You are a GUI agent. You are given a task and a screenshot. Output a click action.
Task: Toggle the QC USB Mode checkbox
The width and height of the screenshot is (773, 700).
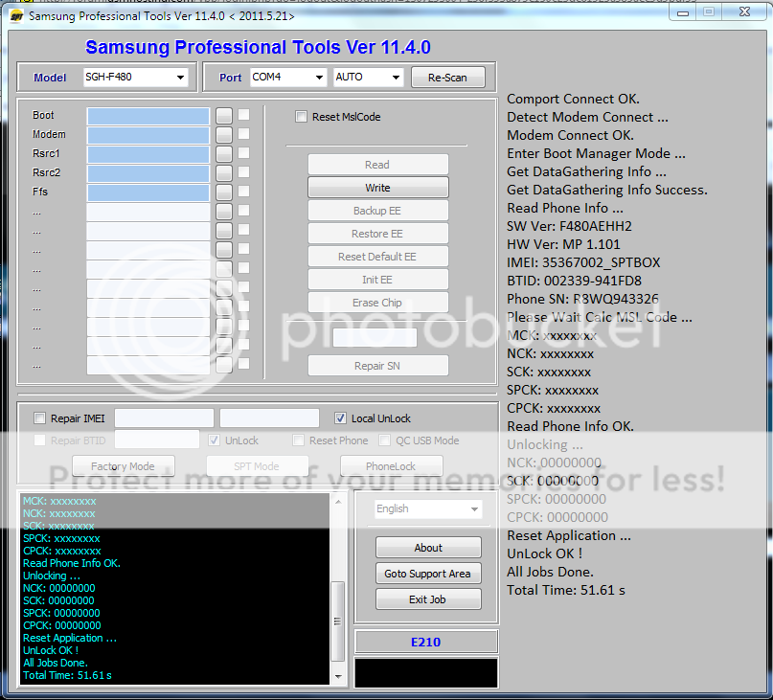(384, 440)
